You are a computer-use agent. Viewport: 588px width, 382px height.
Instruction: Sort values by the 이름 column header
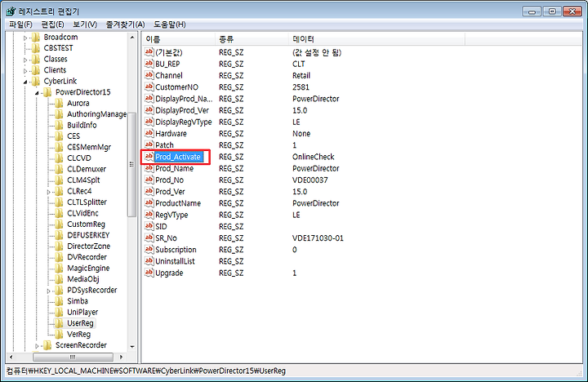tap(179, 39)
